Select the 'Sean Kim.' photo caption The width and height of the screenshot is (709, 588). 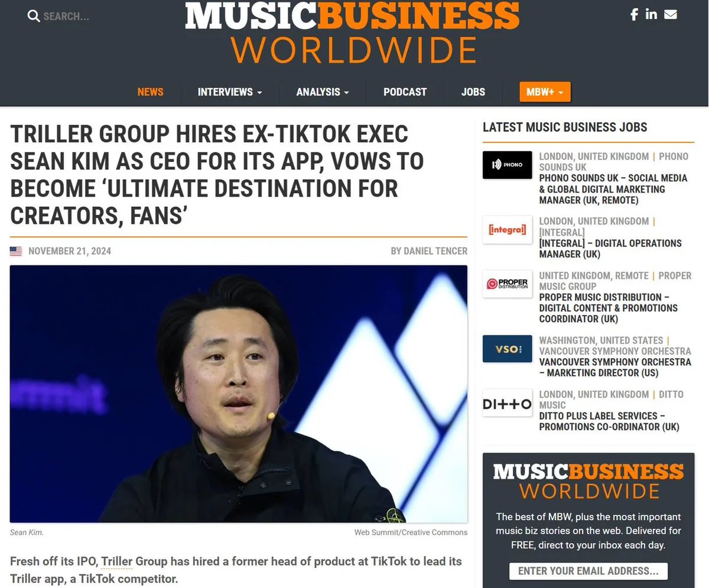(x=27, y=532)
